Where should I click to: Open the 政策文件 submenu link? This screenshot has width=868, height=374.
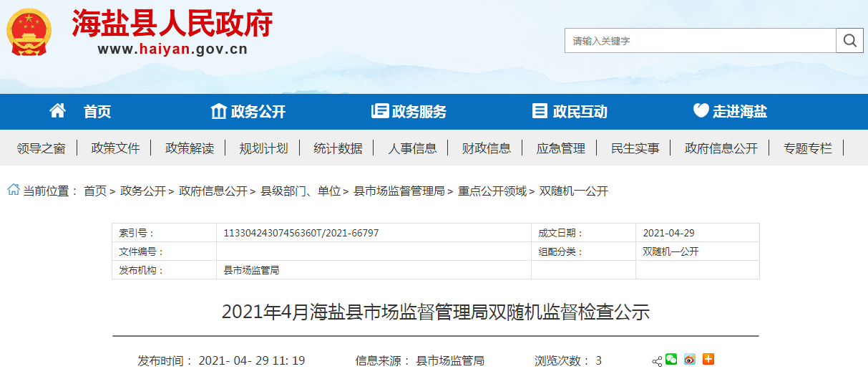click(x=115, y=148)
